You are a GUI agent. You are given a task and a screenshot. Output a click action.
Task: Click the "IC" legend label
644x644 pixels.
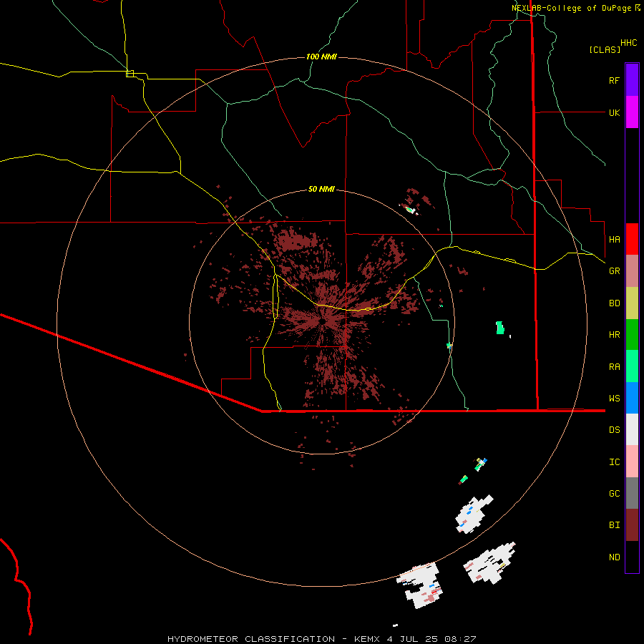614,462
